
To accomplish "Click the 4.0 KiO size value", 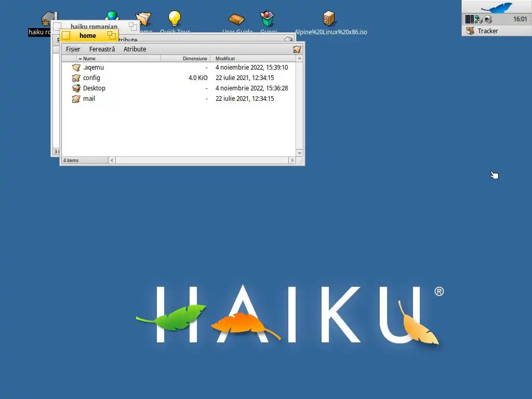I will coord(198,78).
